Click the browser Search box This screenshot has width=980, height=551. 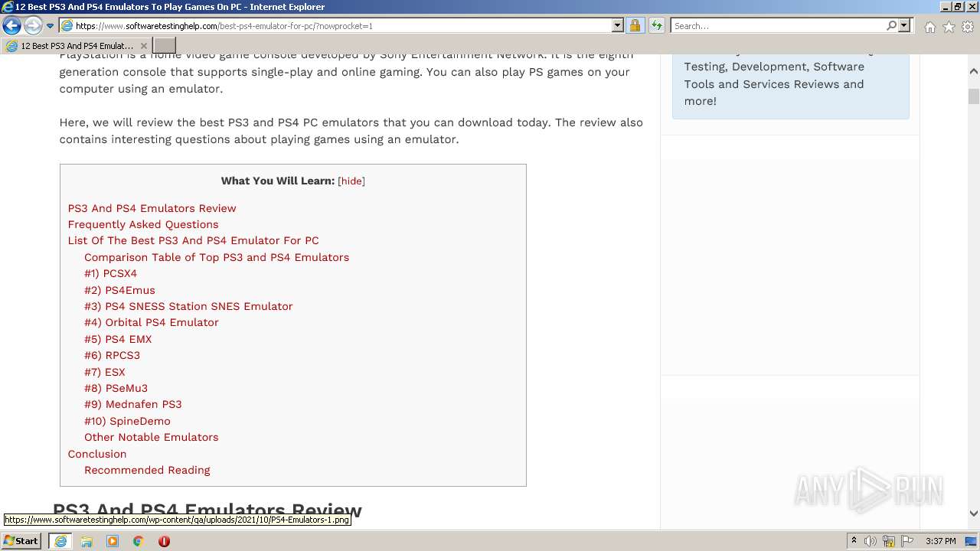(778, 26)
